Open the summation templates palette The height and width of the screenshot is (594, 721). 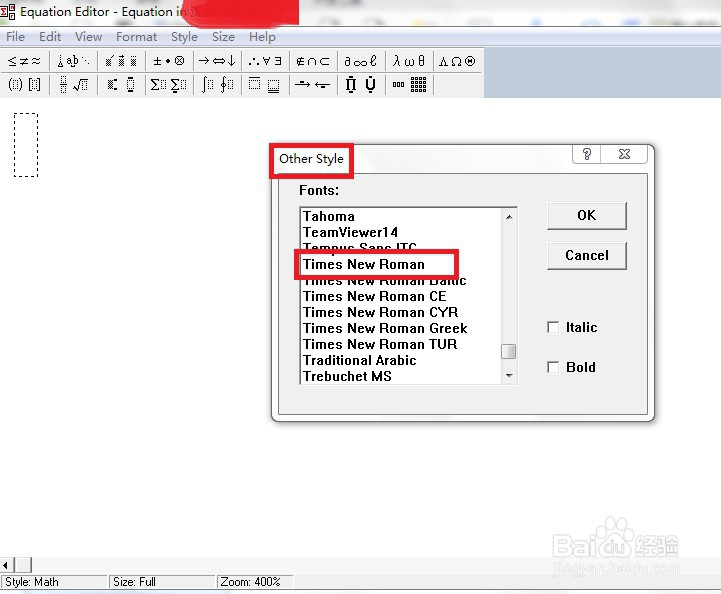coord(169,85)
